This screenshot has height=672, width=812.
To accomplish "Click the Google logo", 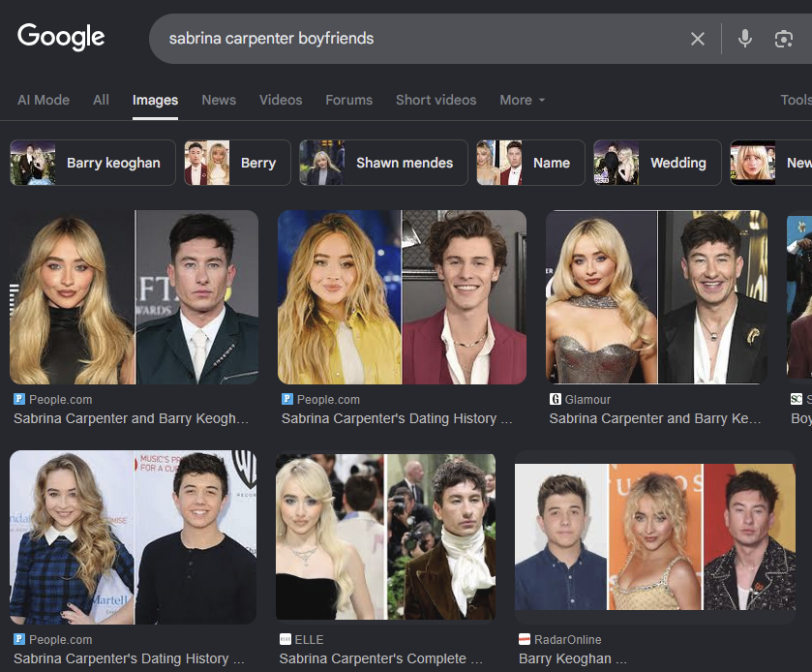I will point(61,38).
